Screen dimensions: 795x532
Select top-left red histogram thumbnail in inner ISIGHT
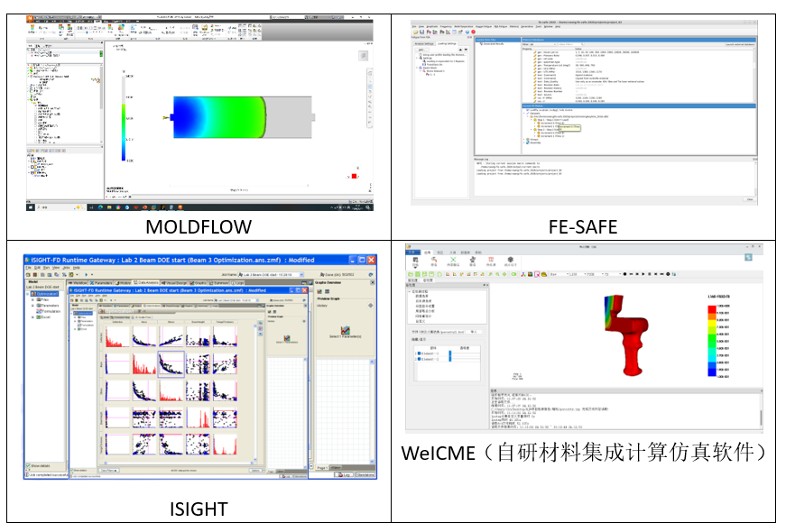point(117,336)
